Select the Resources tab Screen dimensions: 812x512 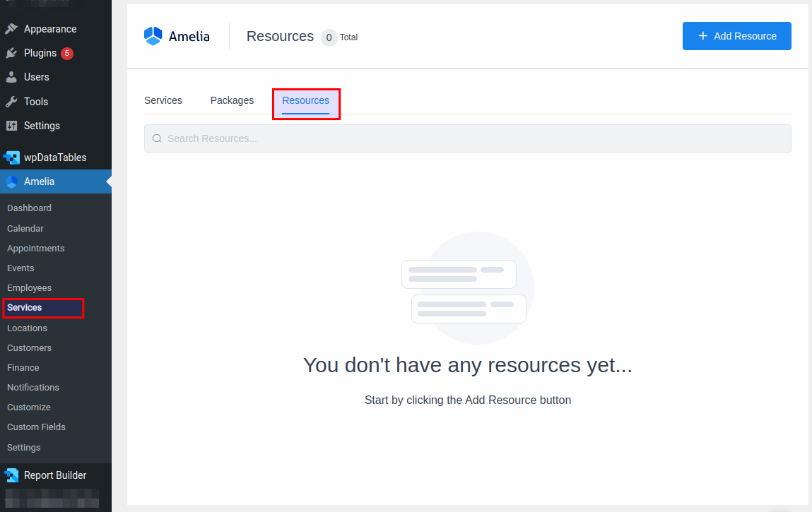(x=305, y=100)
